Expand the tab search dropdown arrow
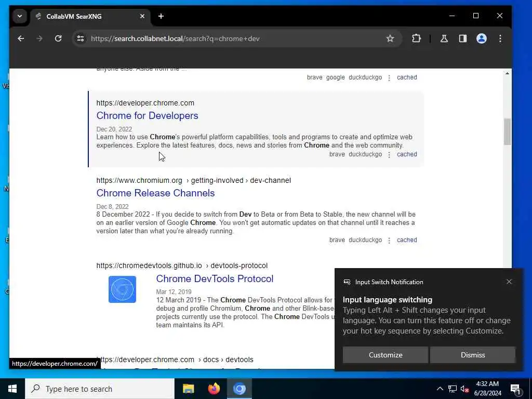Viewport: 532px width, 399px height. (x=20, y=16)
